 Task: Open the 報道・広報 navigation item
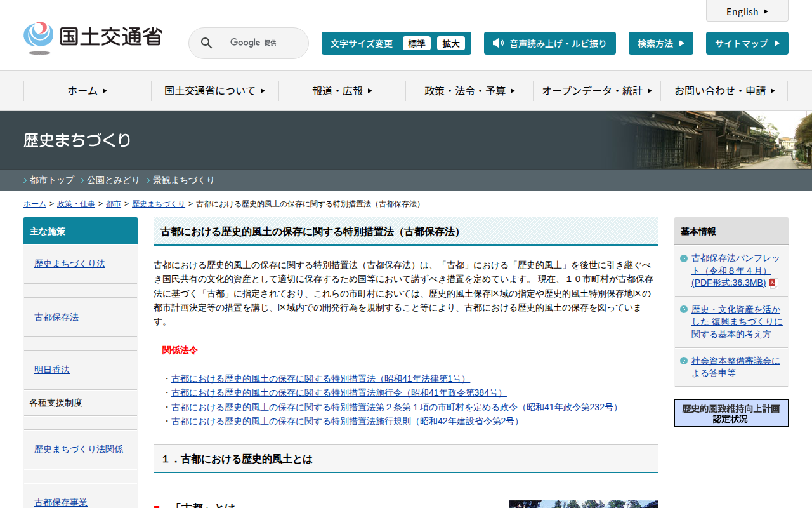coord(342,91)
